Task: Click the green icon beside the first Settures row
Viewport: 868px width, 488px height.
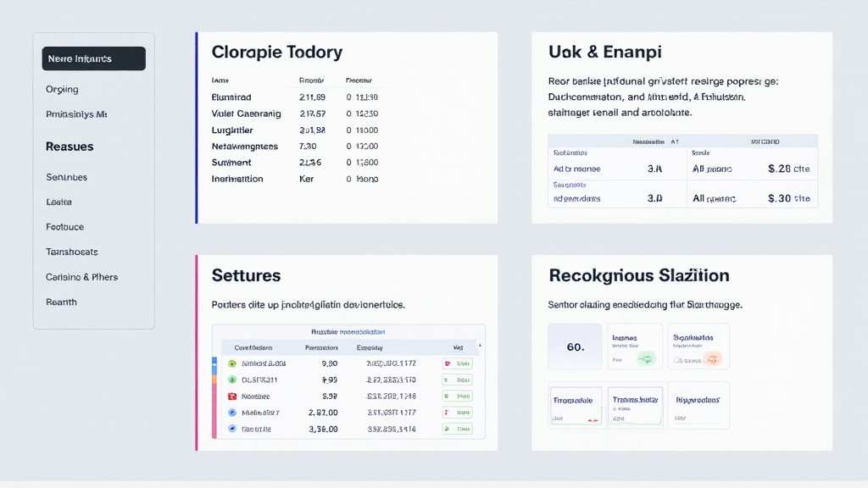Action: point(232,363)
